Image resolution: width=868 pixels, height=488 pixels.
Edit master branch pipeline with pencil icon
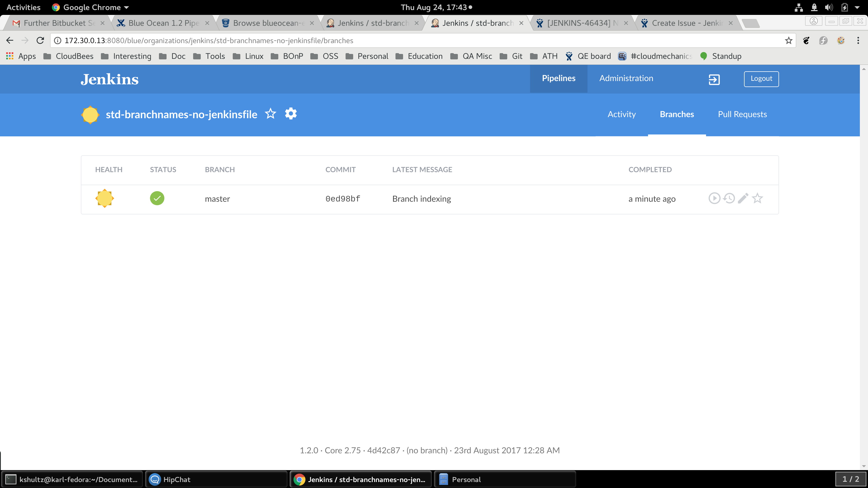coord(743,198)
